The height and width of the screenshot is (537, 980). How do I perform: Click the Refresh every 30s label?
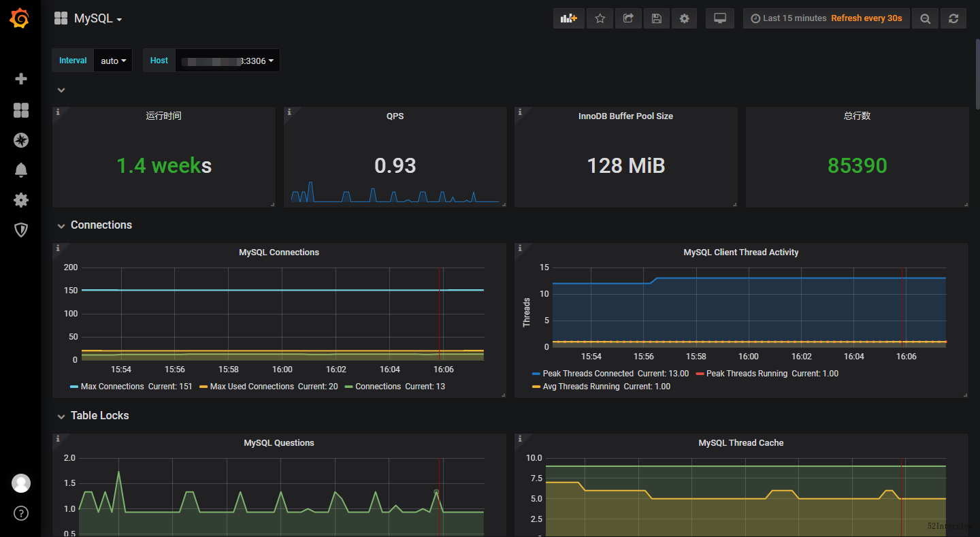[866, 18]
